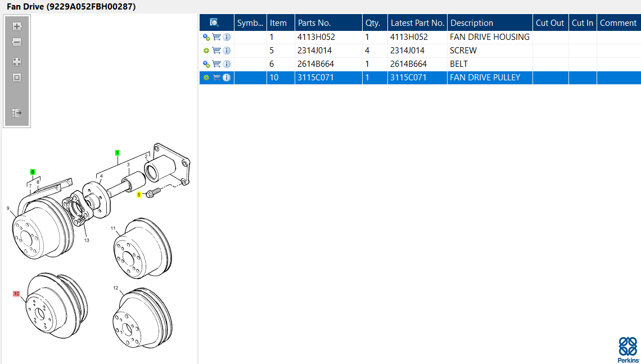Click red callout 10 on the diagram
Viewport: 641px width, 364px height.
[x=16, y=294]
